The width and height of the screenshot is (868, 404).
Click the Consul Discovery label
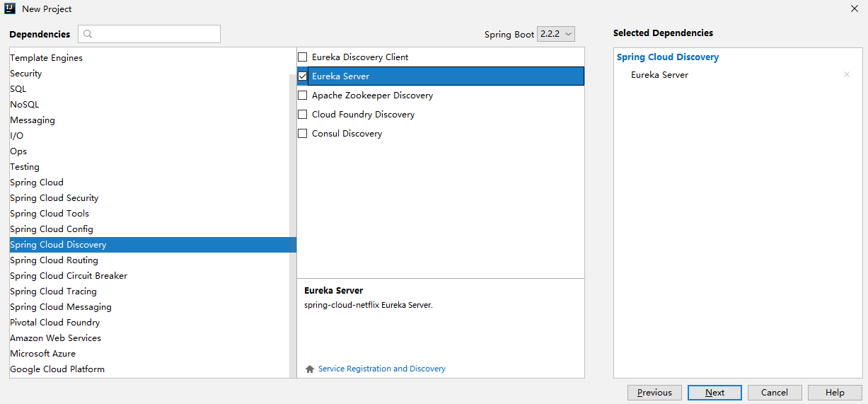[347, 133]
